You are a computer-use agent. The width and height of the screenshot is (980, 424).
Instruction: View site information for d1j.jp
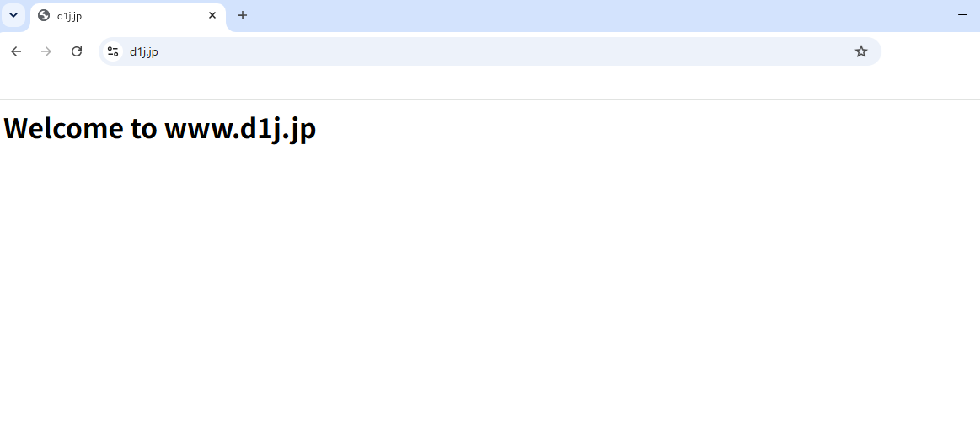coord(113,51)
